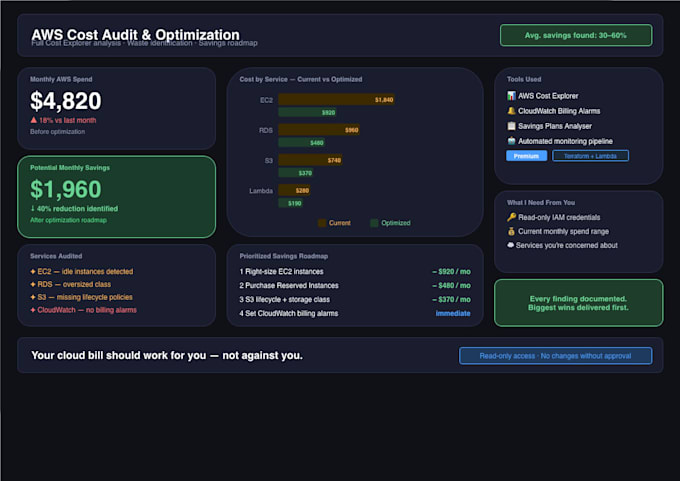The height and width of the screenshot is (481, 680).
Task: Click the Immediate link in the roadmap
Action: click(x=453, y=313)
